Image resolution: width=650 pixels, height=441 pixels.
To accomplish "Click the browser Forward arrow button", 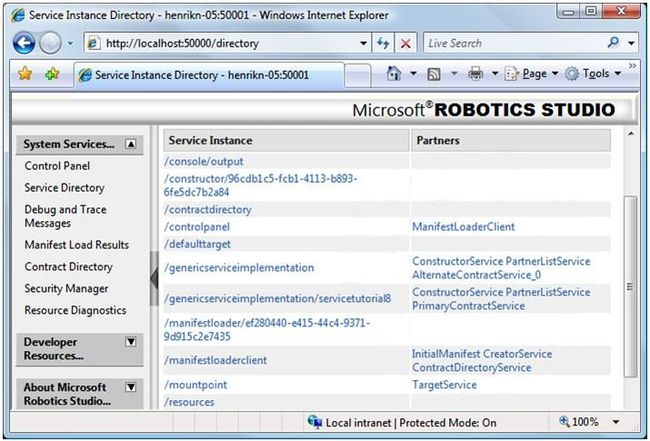I will tap(50, 43).
